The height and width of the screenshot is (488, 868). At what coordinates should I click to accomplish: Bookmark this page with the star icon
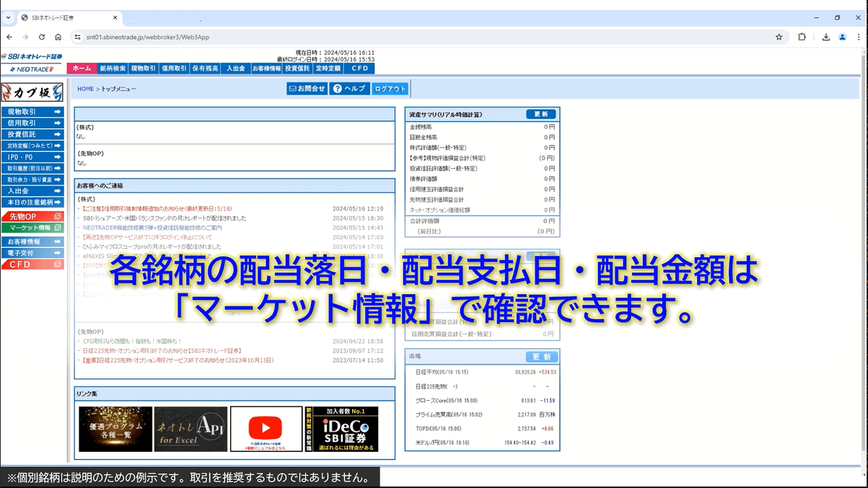(779, 37)
